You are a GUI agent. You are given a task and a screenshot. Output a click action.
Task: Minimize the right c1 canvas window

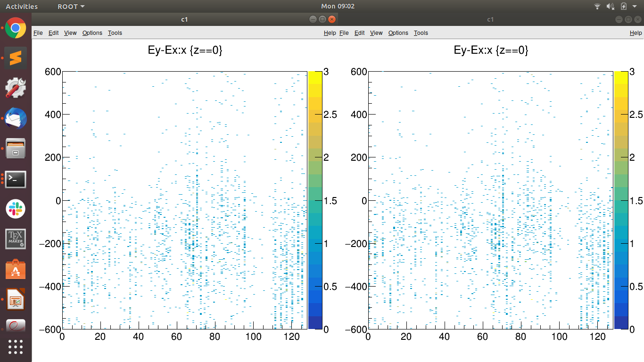click(619, 19)
